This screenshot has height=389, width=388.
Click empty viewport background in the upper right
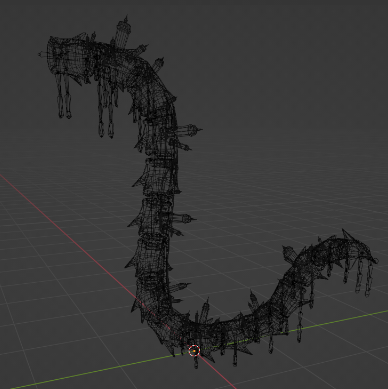click(300, 67)
